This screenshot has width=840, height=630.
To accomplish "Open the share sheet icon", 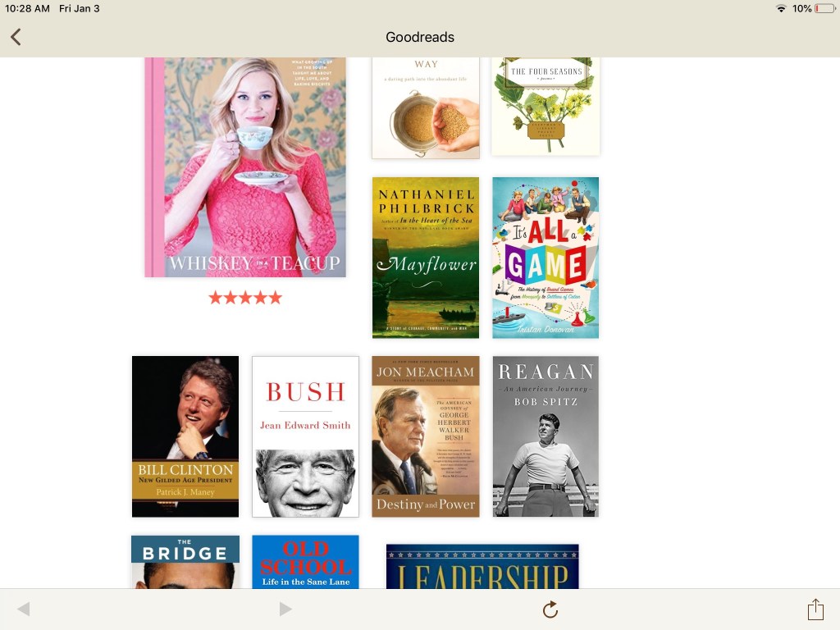I will coord(815,609).
